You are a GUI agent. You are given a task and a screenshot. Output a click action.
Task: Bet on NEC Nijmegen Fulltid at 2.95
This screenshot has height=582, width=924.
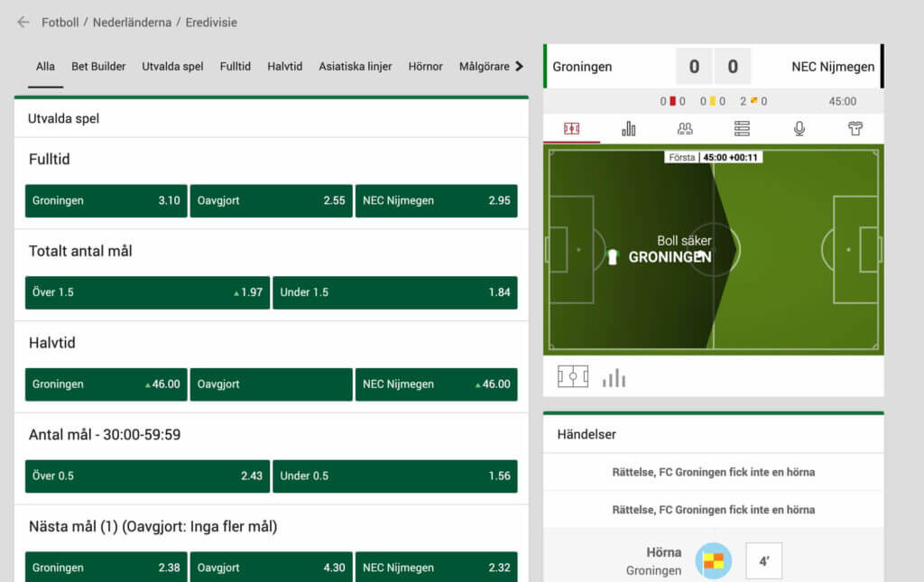point(436,201)
